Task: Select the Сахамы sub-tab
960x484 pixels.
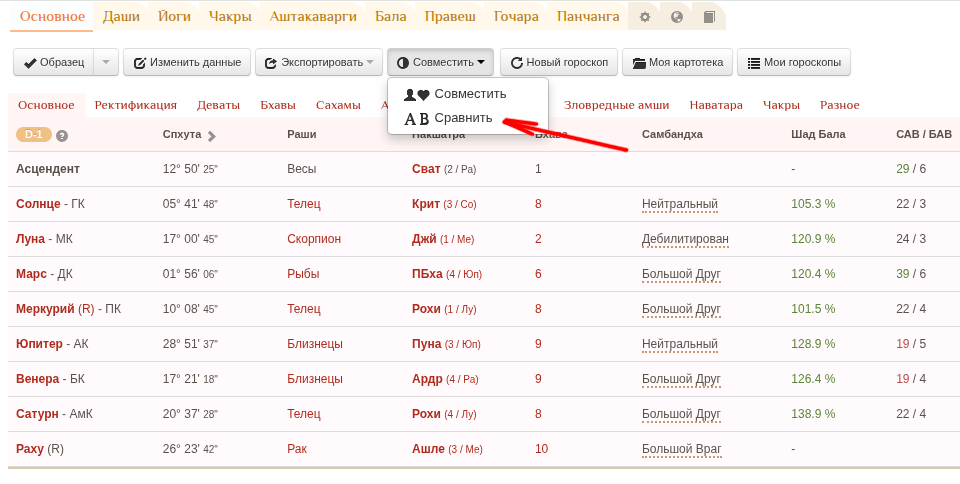Action: click(x=338, y=105)
